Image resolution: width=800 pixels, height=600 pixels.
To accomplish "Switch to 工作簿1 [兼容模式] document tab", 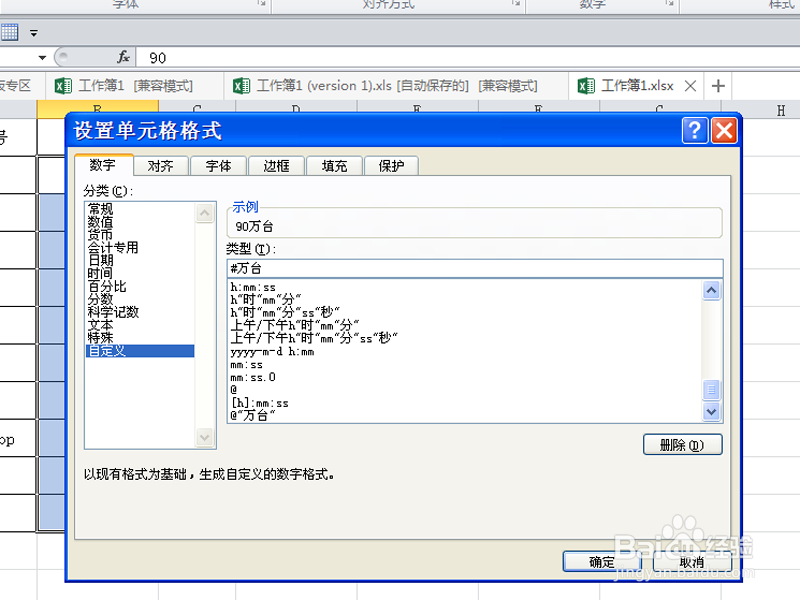I will click(x=135, y=86).
